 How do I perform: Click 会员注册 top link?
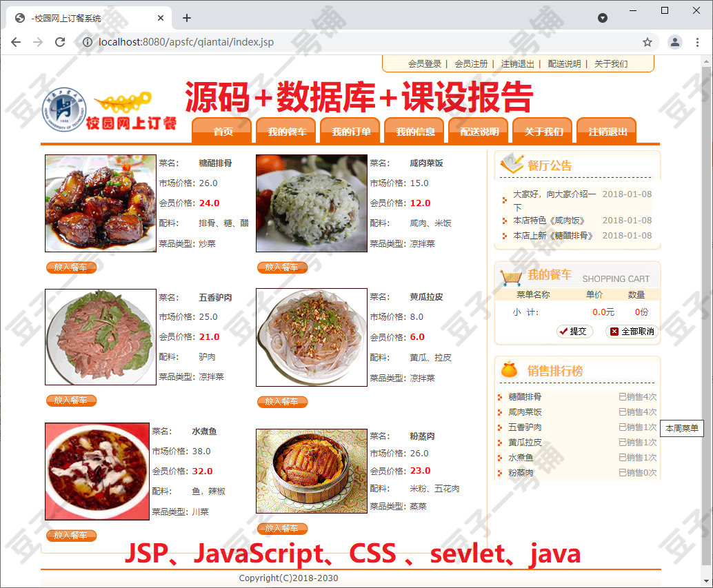(471, 63)
